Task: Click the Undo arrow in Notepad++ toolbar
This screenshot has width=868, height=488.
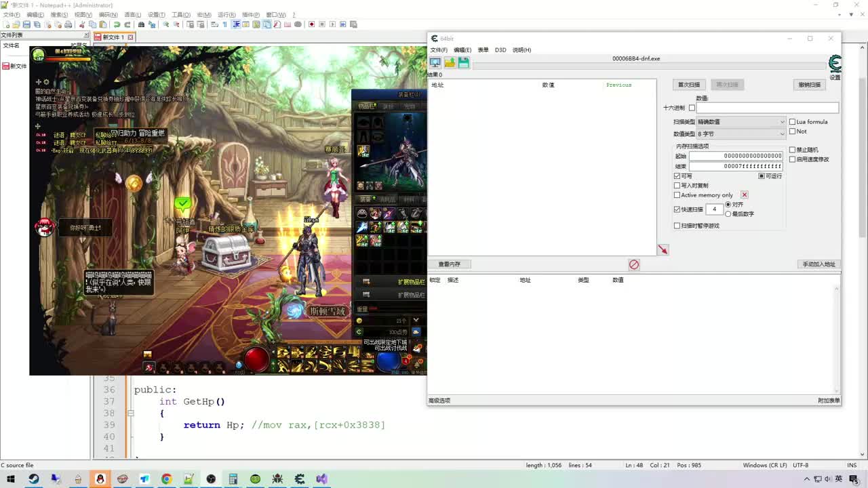Action: click(x=117, y=24)
